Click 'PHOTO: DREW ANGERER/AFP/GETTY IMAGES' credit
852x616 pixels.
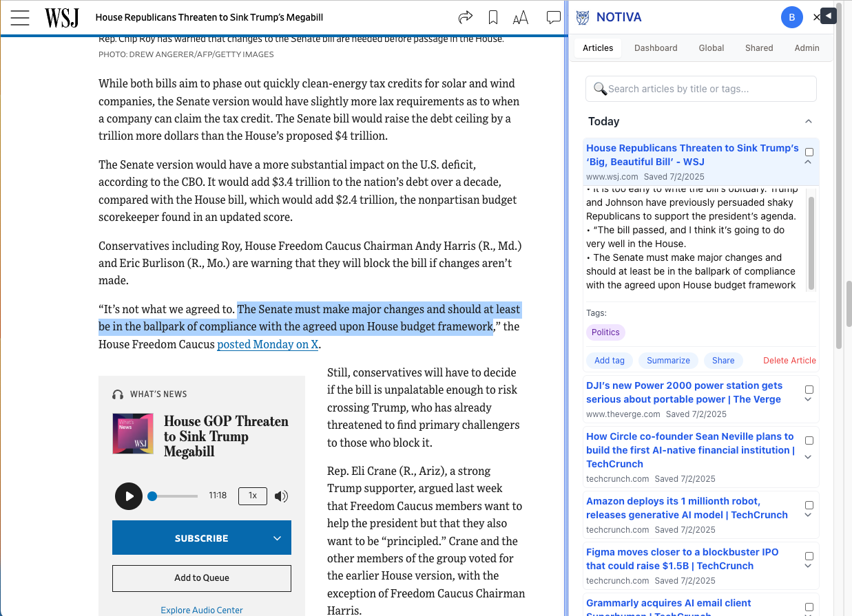pos(186,54)
